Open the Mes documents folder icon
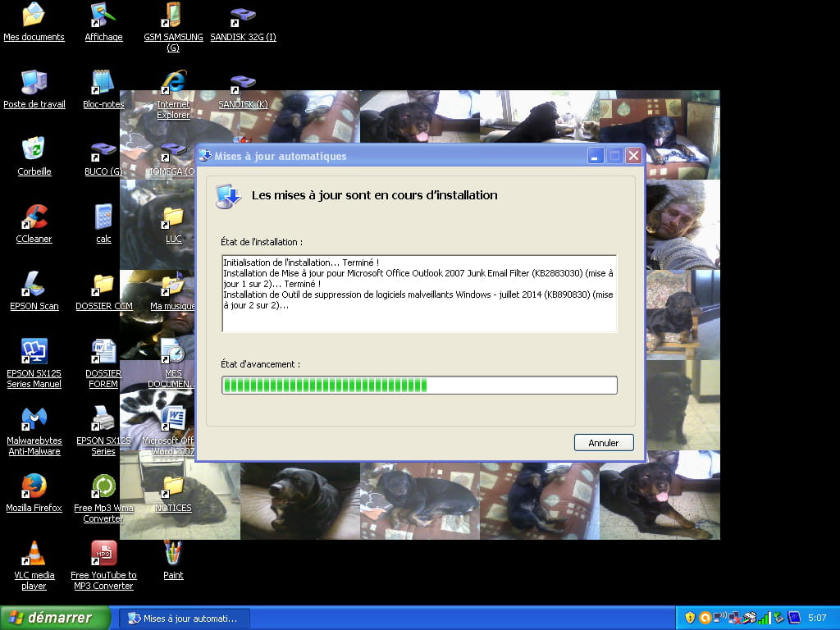The image size is (840, 630). [34, 15]
